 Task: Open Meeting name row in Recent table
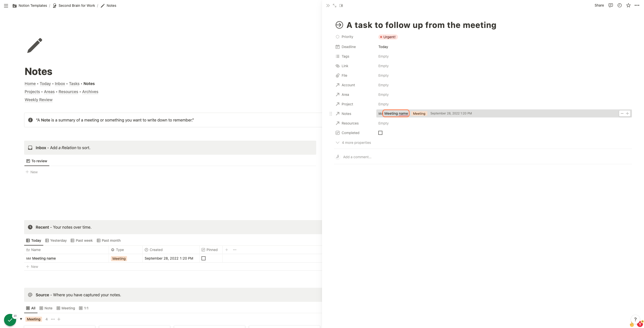click(44, 258)
